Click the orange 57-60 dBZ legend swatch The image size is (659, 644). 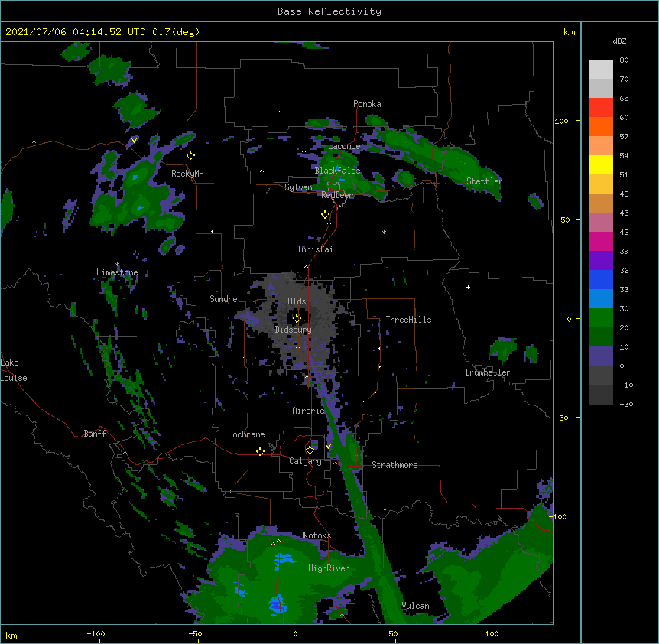(x=601, y=127)
